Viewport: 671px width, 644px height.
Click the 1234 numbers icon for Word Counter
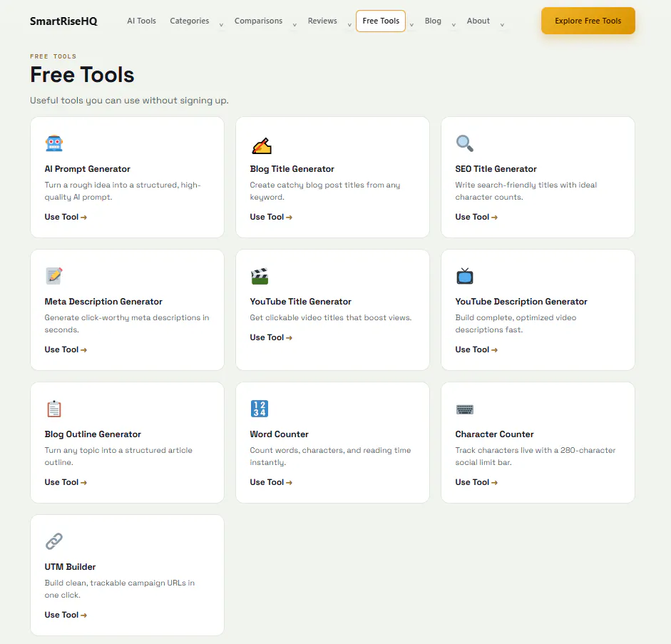260,409
